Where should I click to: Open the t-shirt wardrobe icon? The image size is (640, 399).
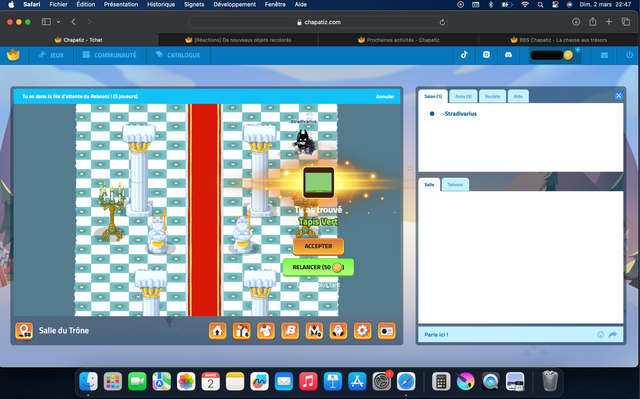(266, 331)
